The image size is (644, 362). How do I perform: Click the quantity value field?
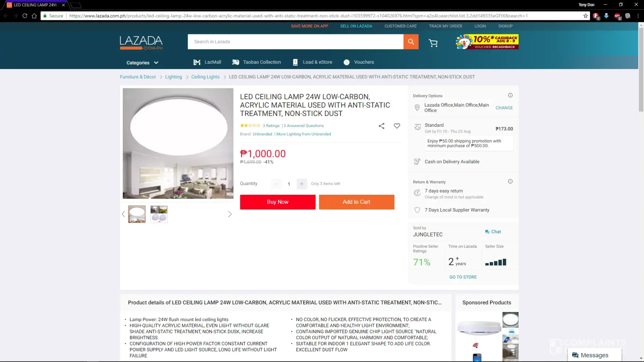pyautogui.click(x=289, y=184)
